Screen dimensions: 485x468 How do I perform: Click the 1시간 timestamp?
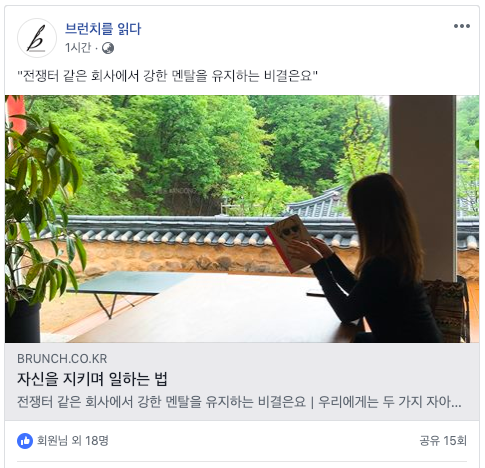[x=78, y=48]
